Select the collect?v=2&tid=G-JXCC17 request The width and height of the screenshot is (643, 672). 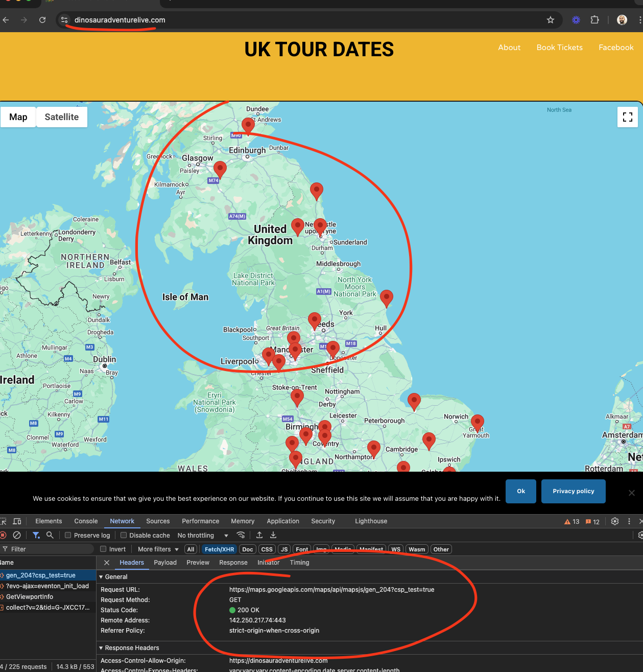coord(48,608)
